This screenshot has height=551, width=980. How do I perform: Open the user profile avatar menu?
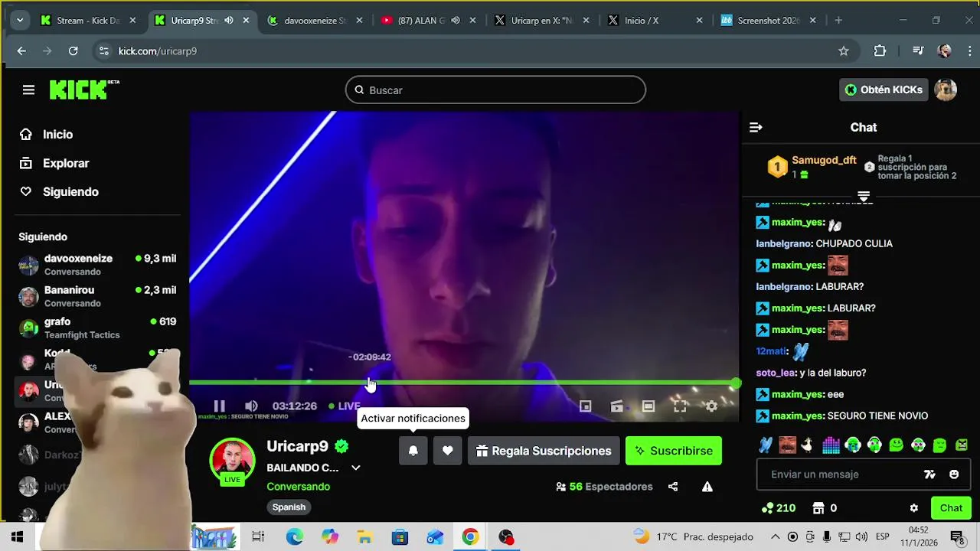946,90
